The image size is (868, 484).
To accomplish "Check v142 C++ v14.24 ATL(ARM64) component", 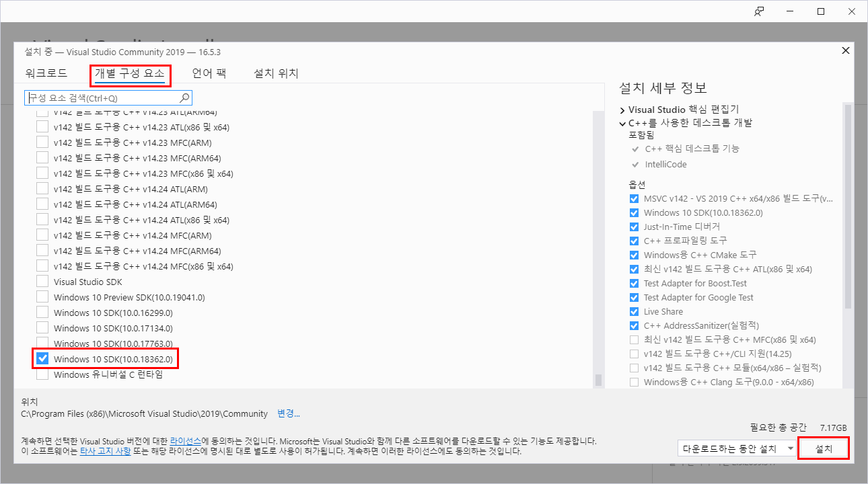I will click(42, 204).
